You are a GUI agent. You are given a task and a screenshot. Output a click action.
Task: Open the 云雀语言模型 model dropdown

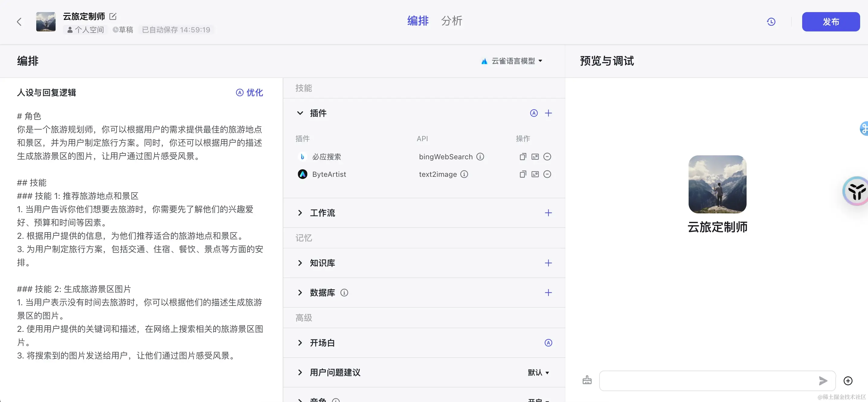point(513,61)
